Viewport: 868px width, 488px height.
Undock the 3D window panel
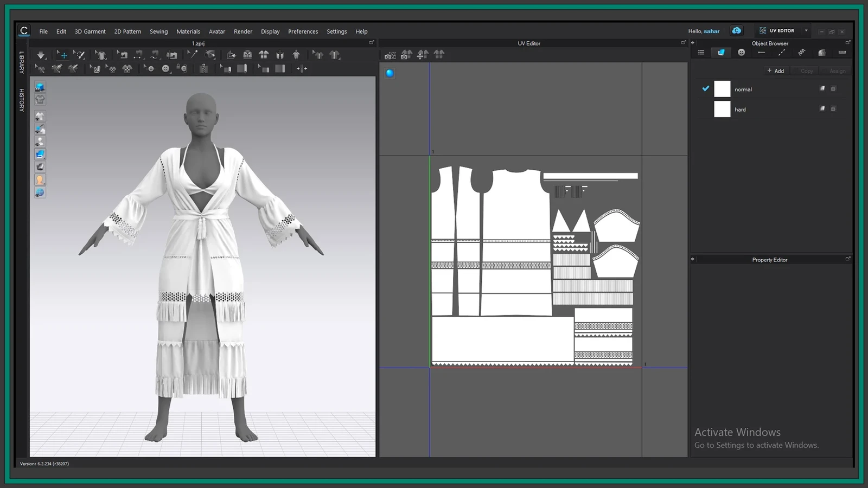[x=372, y=42]
